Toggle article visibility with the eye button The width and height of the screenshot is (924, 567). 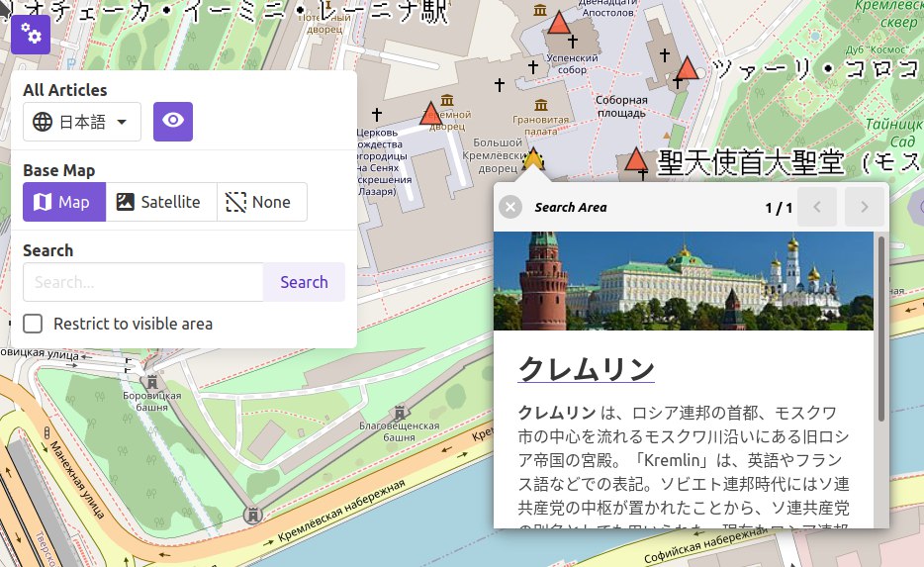point(173,122)
